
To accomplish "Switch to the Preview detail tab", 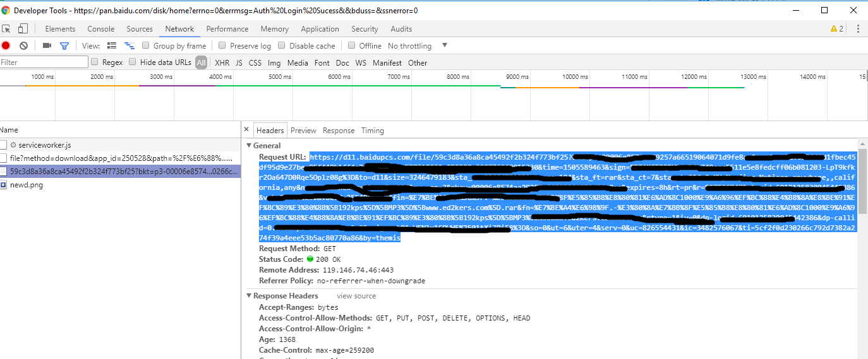I will pos(303,131).
